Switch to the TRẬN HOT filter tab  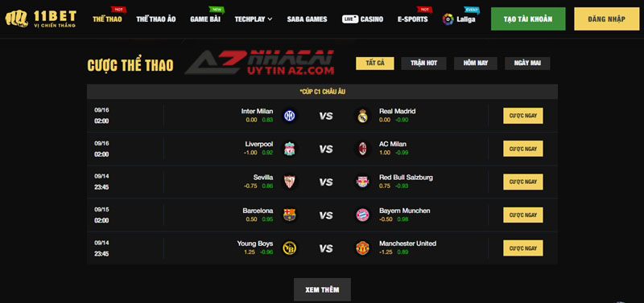[424, 63]
